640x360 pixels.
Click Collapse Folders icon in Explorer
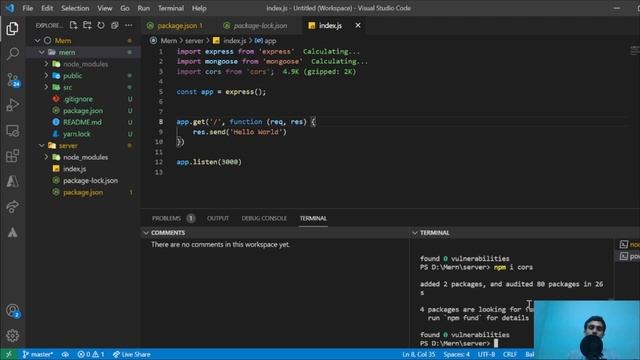point(115,25)
